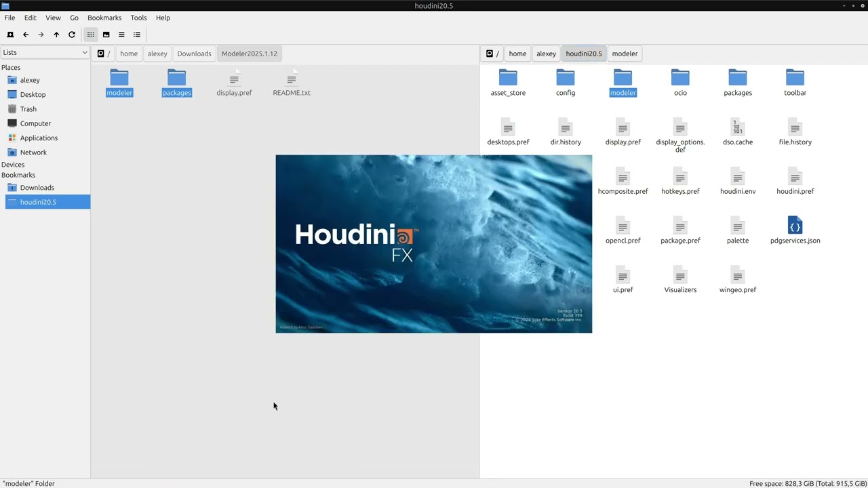Click modeler in the right path bar
Image resolution: width=868 pixels, height=488 pixels.
625,54
